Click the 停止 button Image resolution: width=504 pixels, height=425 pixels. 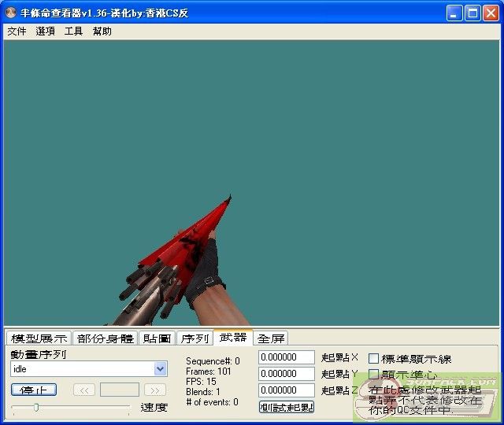click(34, 390)
